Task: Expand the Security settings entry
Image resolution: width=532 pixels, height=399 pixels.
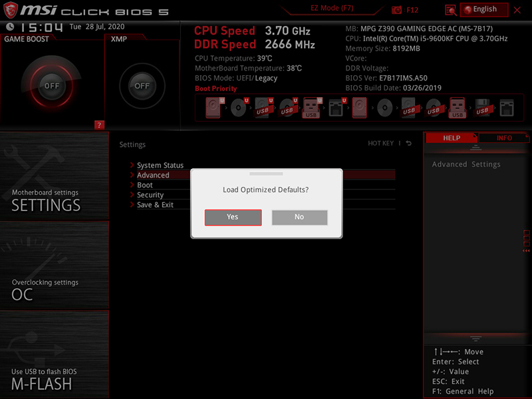Action: [150, 196]
